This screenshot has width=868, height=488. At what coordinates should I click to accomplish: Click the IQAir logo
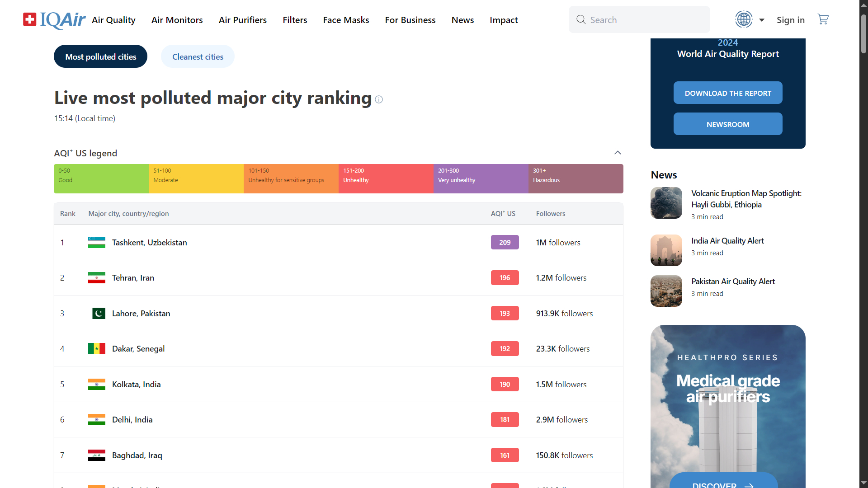(54, 20)
